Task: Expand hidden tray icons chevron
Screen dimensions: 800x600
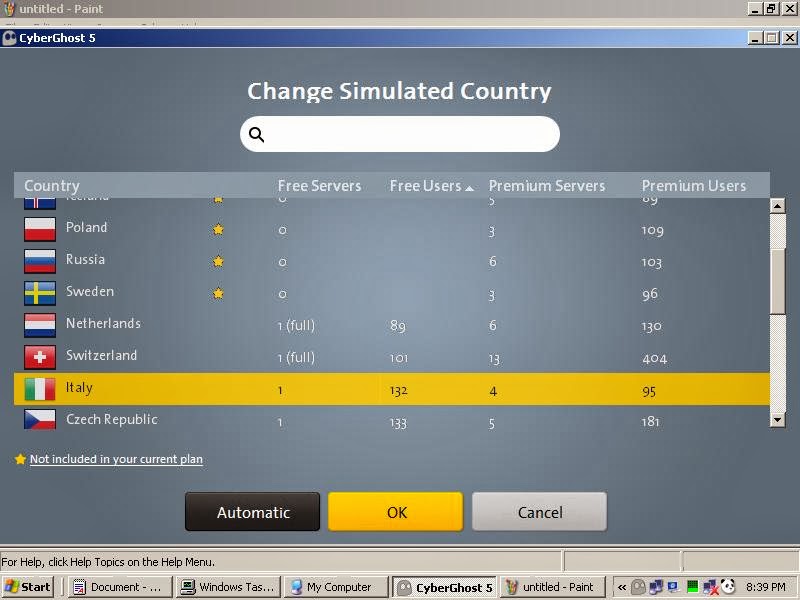Action: coord(622,587)
